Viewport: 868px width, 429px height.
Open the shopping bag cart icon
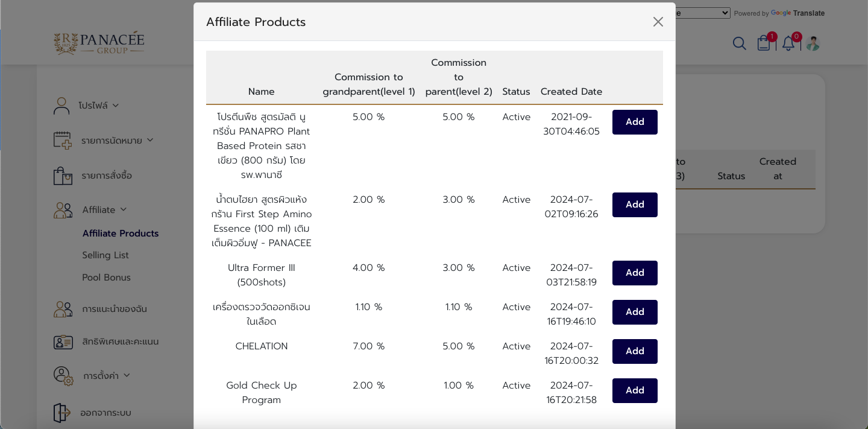pos(764,43)
